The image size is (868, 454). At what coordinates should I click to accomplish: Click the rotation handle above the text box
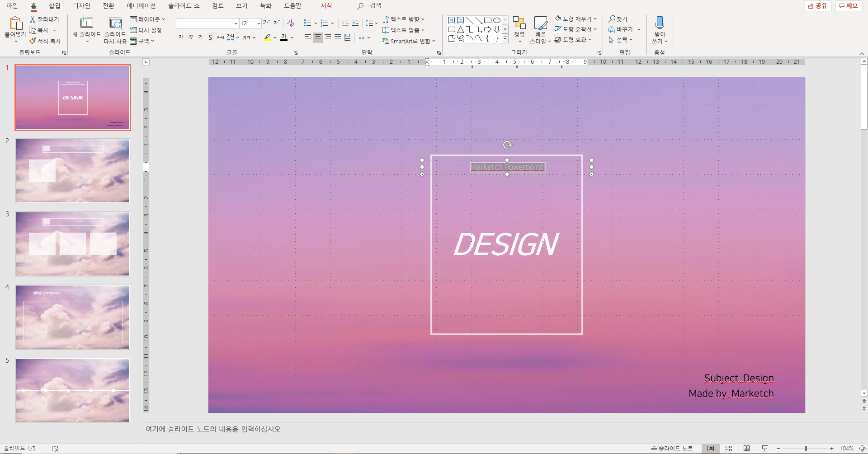pyautogui.click(x=507, y=145)
